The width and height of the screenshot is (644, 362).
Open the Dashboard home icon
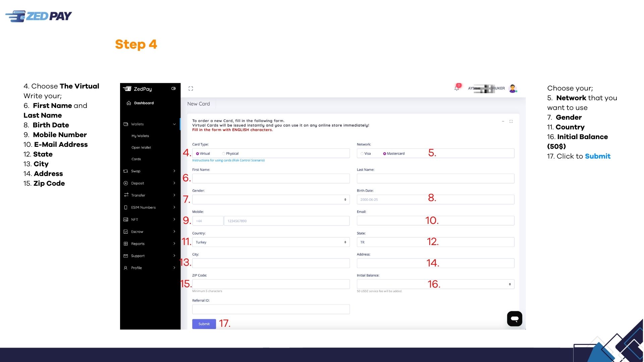pyautogui.click(x=129, y=103)
